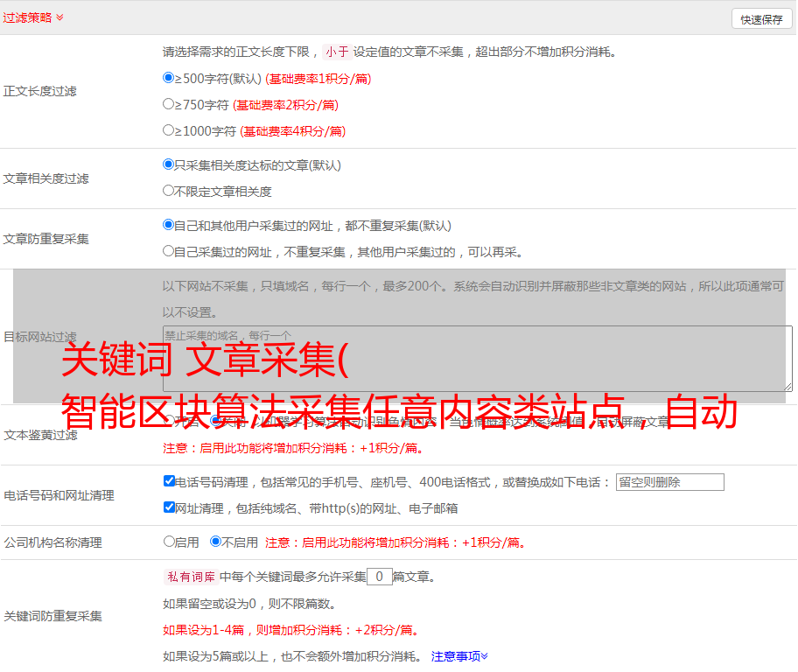Image resolution: width=798 pixels, height=672 pixels.
Task: Choose 只采集相关度达标的文章(默认) radio
Action: coord(169,164)
